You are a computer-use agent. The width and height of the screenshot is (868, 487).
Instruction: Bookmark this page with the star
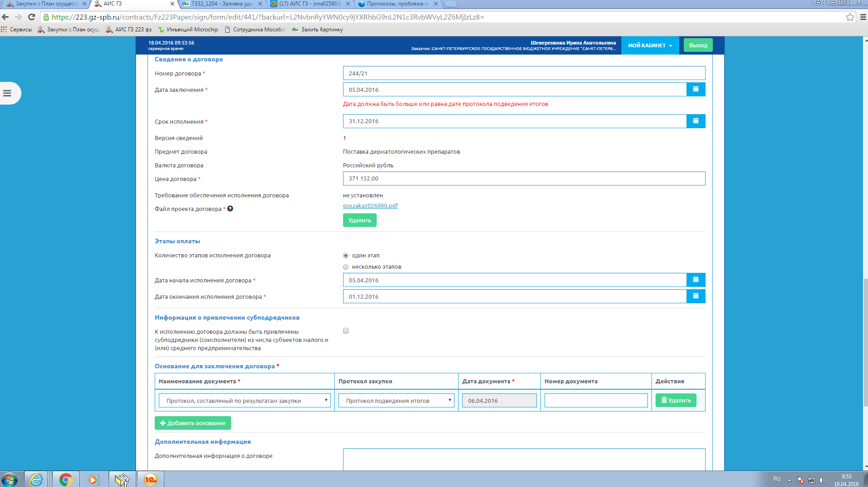click(850, 17)
